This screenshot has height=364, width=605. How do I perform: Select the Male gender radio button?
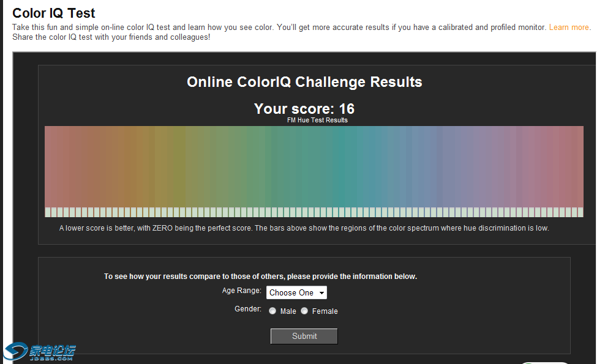pos(272,311)
